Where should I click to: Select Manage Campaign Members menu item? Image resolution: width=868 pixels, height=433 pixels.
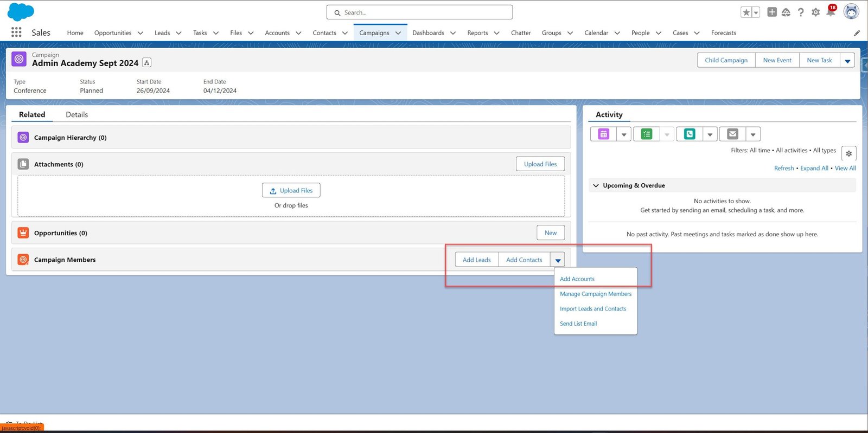[x=596, y=294]
